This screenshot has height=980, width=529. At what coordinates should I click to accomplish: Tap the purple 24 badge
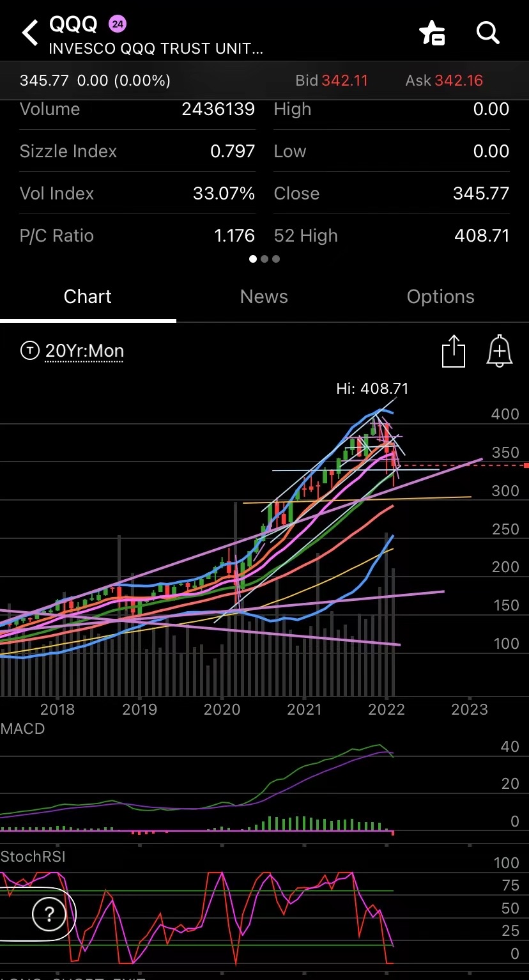(x=118, y=24)
